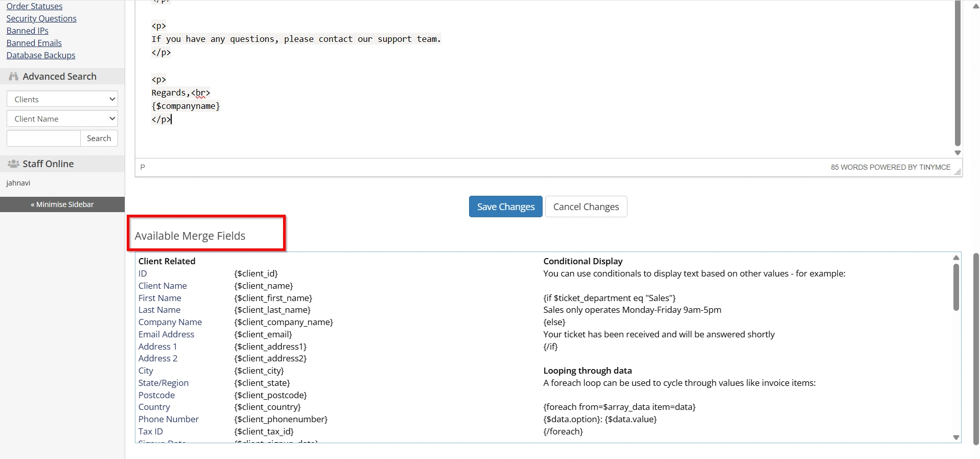Click the {$client_company_name} value text
This screenshot has width=980, height=459.
click(x=284, y=322)
